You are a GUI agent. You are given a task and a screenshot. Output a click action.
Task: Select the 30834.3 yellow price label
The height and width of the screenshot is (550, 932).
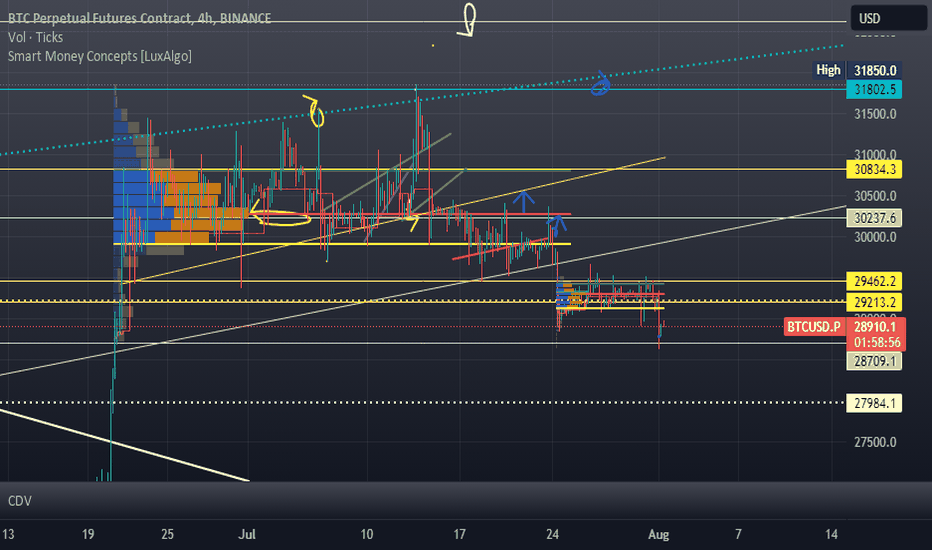(x=874, y=169)
